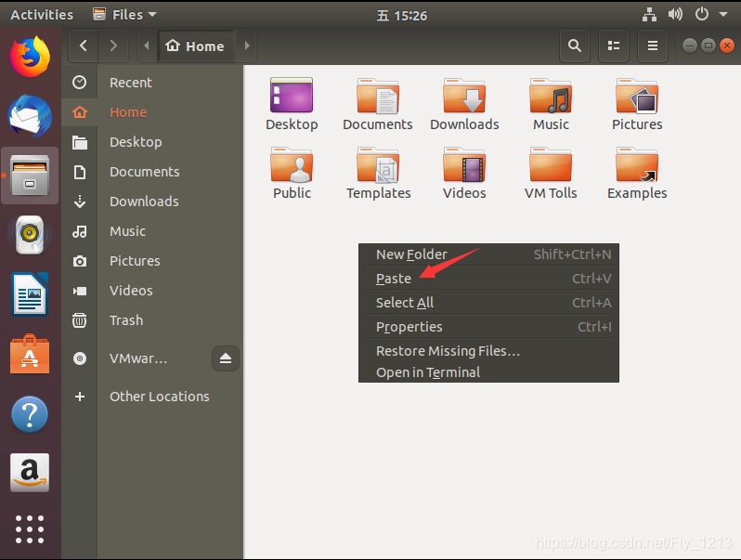Go back with the back arrow

84,46
